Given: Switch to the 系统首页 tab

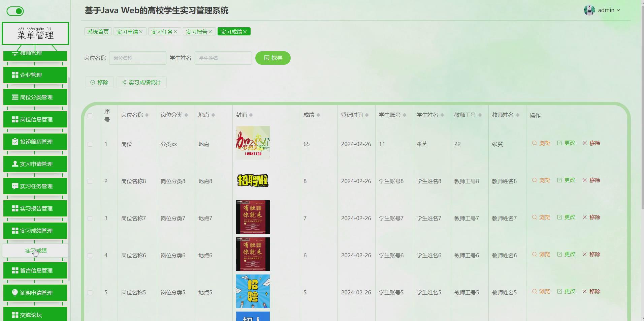Looking at the screenshot, I should (x=98, y=31).
